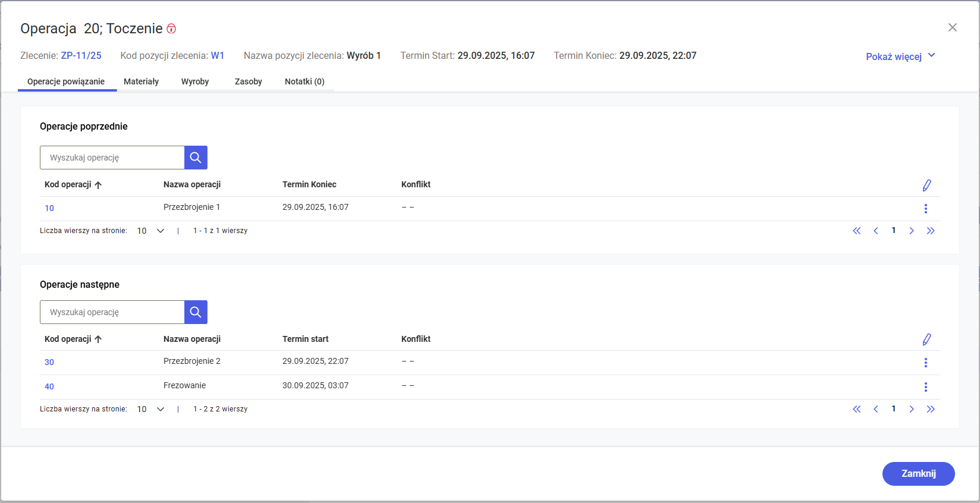Open three-dot menu for Przezbrojenie 1 row
The width and height of the screenshot is (980, 503).
(925, 209)
